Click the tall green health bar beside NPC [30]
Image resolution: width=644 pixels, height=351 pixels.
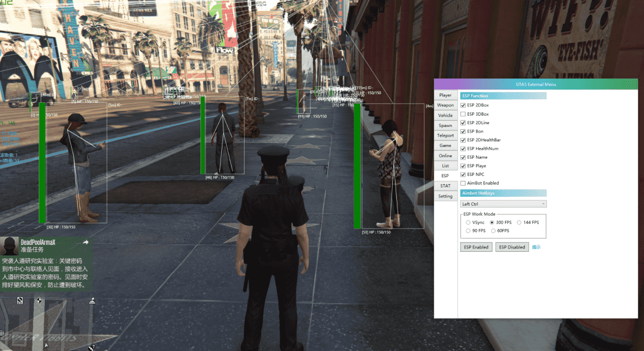point(42,163)
